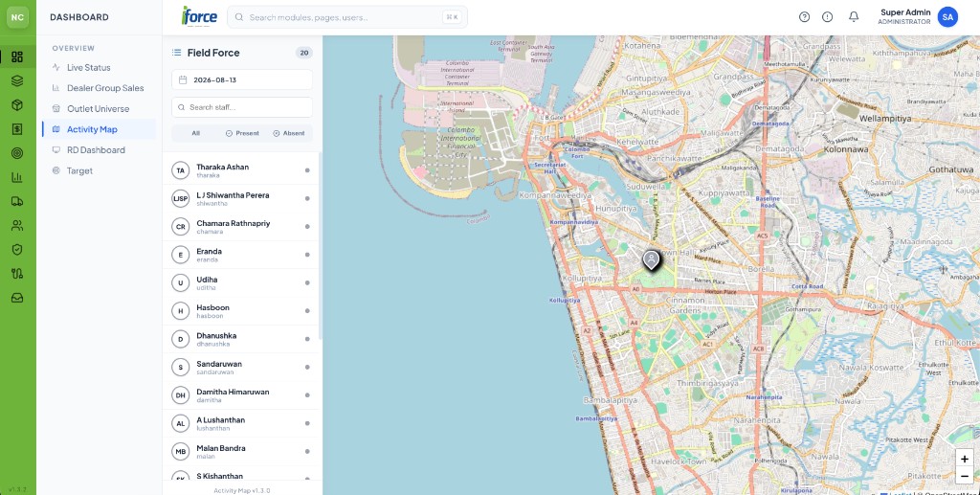
Task: Click the Field Force list icon
Action: click(x=177, y=53)
